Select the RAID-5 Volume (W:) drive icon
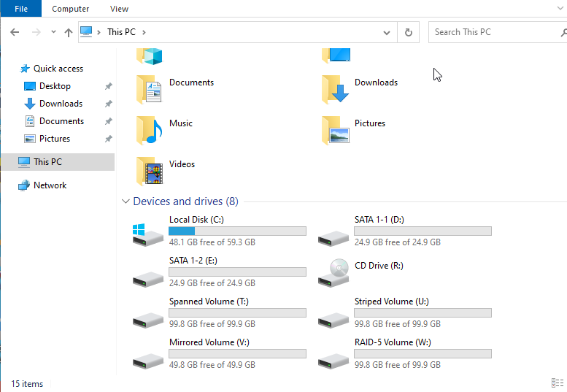The image size is (567, 392). click(x=333, y=361)
